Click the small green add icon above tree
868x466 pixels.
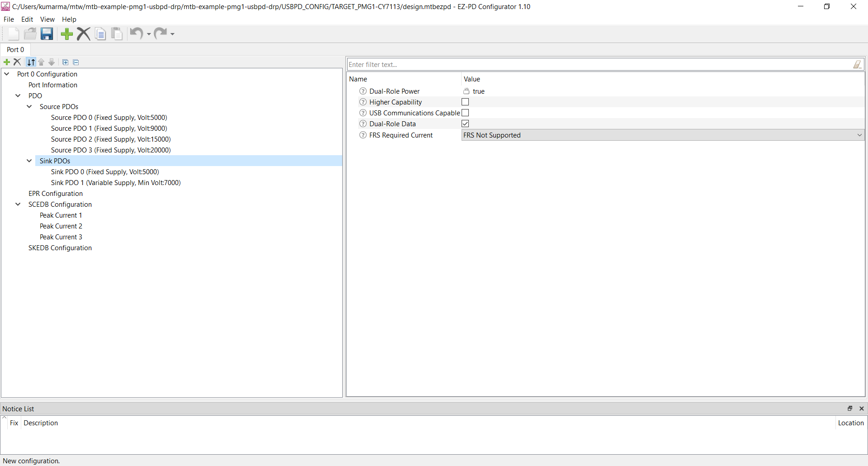click(7, 62)
